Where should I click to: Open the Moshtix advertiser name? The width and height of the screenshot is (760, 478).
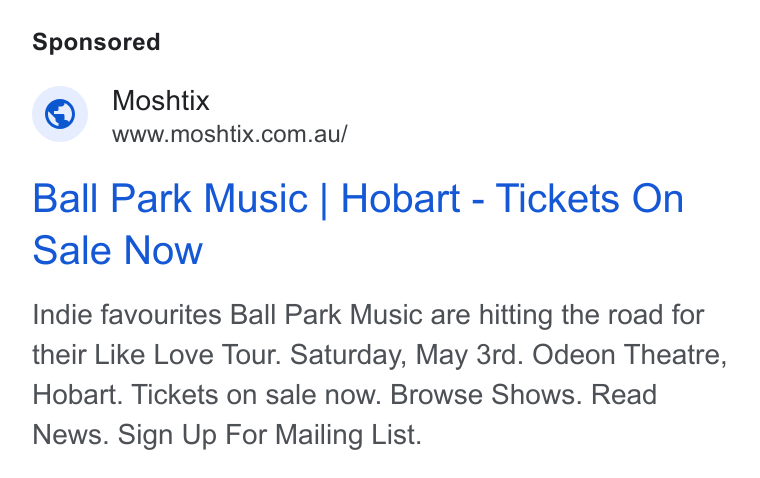point(160,101)
